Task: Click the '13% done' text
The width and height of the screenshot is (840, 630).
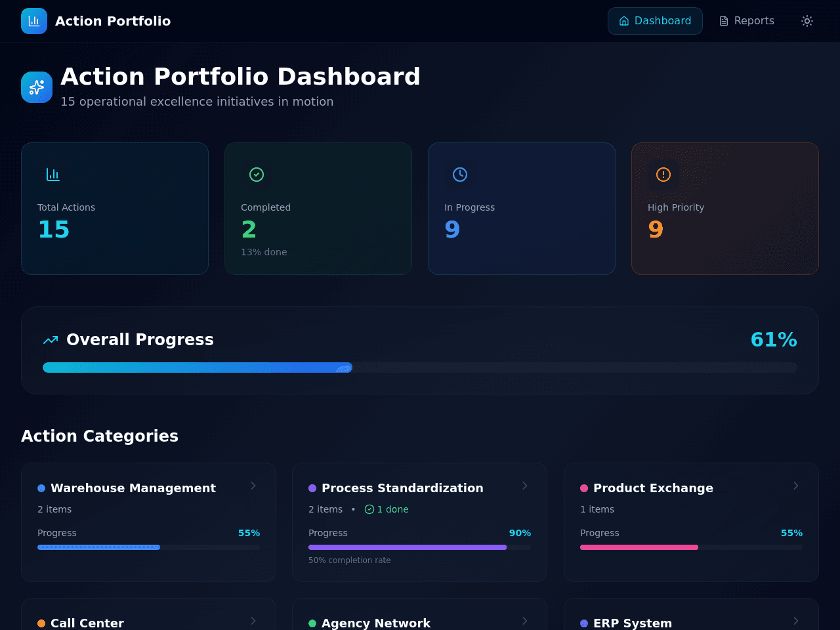Action: pos(264,252)
